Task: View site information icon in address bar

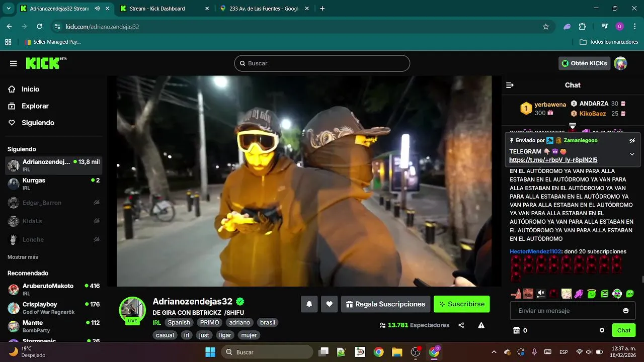Action: [x=57, y=27]
